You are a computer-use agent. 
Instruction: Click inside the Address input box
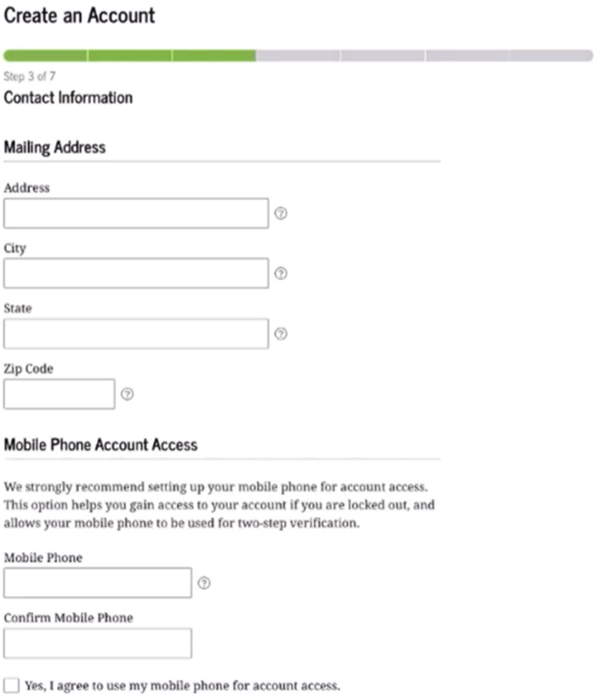point(135,213)
